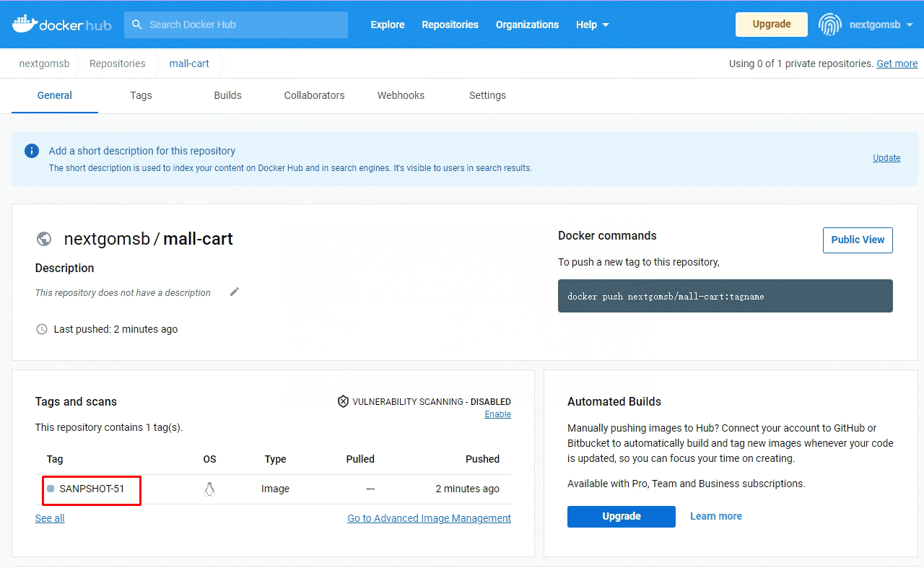Switch to the Tags tab
This screenshot has width=924, height=568.
(141, 95)
